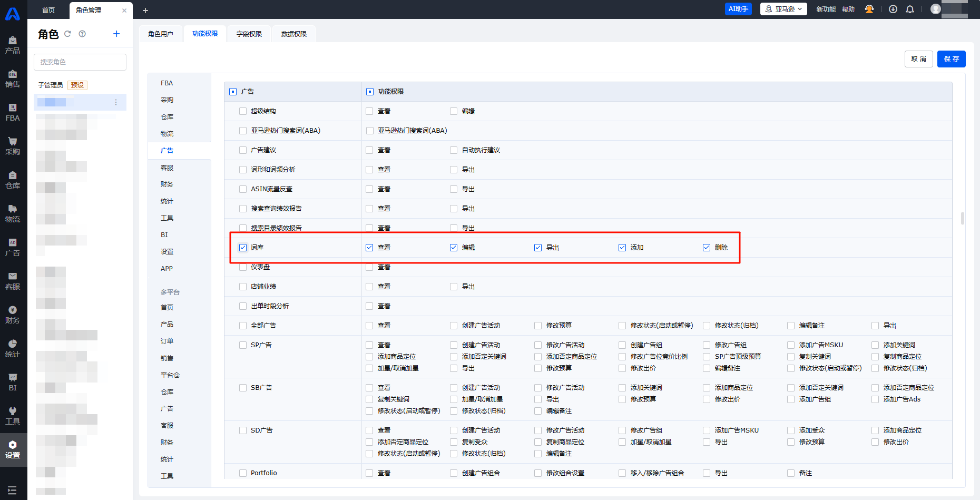Check 导出 in the 店铺业绩 row
The image size is (980, 500).
click(x=454, y=287)
